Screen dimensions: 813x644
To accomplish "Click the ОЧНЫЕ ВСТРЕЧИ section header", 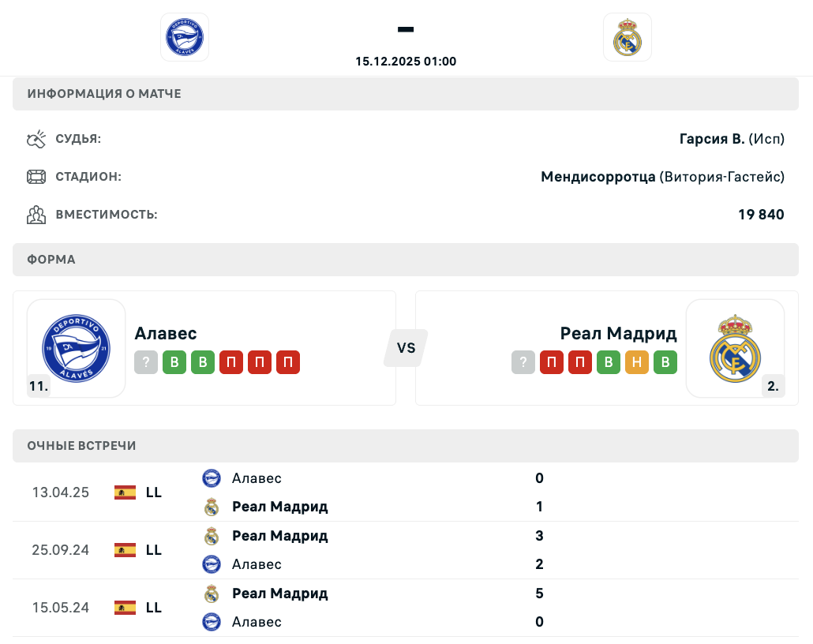I will coord(82,446).
